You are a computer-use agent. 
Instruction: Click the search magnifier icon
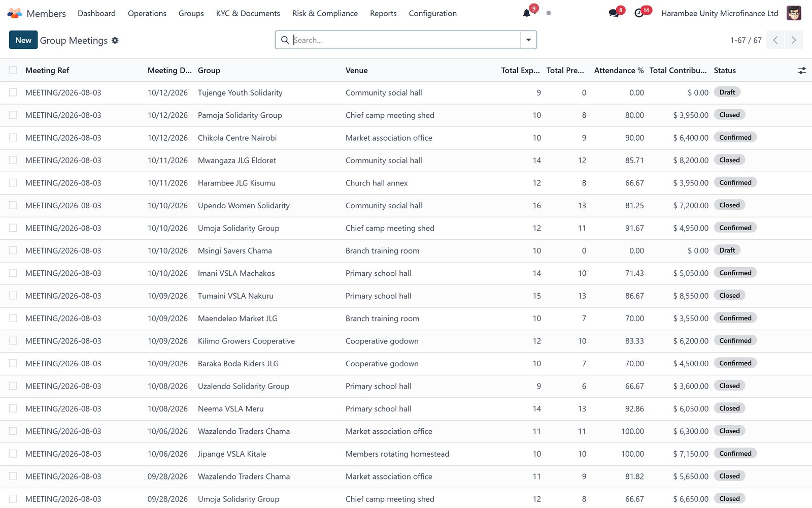point(285,40)
